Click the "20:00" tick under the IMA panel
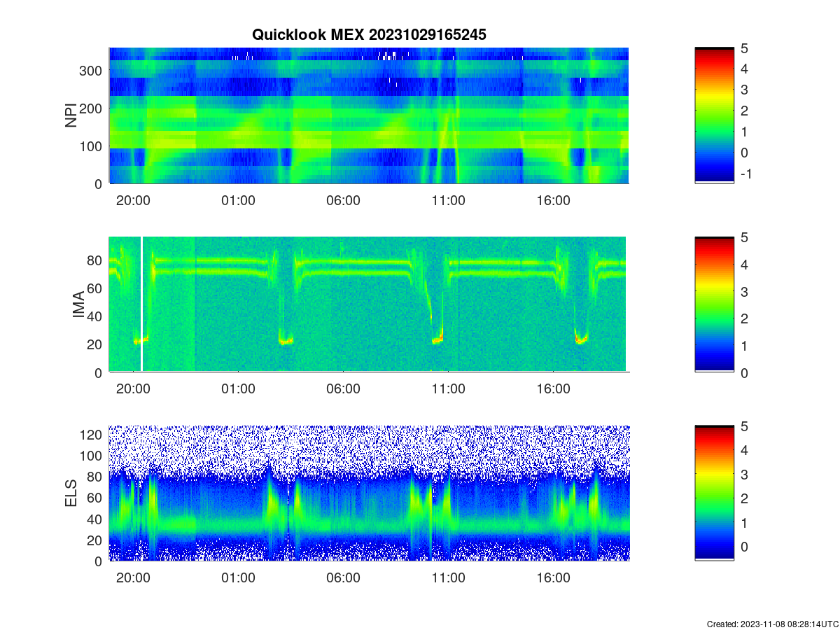Image resolution: width=840 pixels, height=630 pixels. [133, 389]
